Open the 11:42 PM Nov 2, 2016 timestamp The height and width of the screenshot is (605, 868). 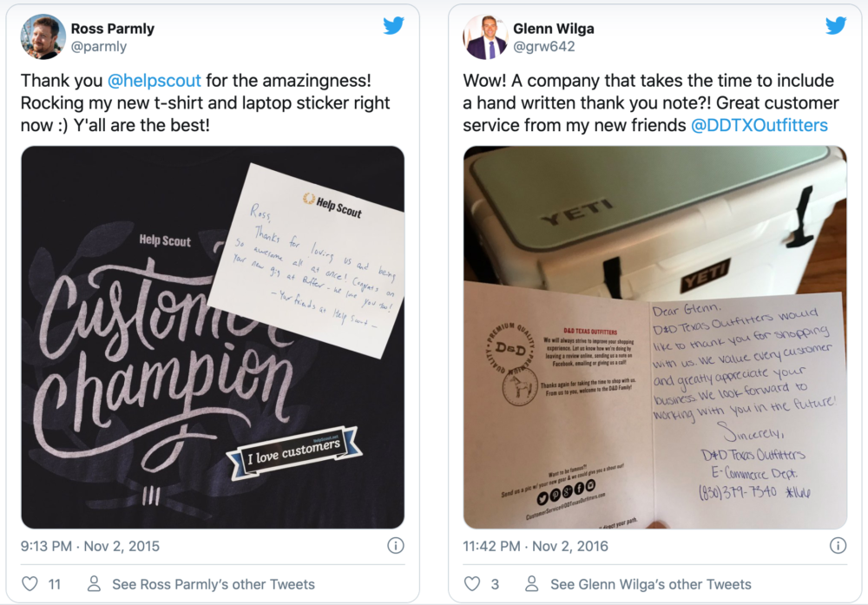pyautogui.click(x=536, y=546)
